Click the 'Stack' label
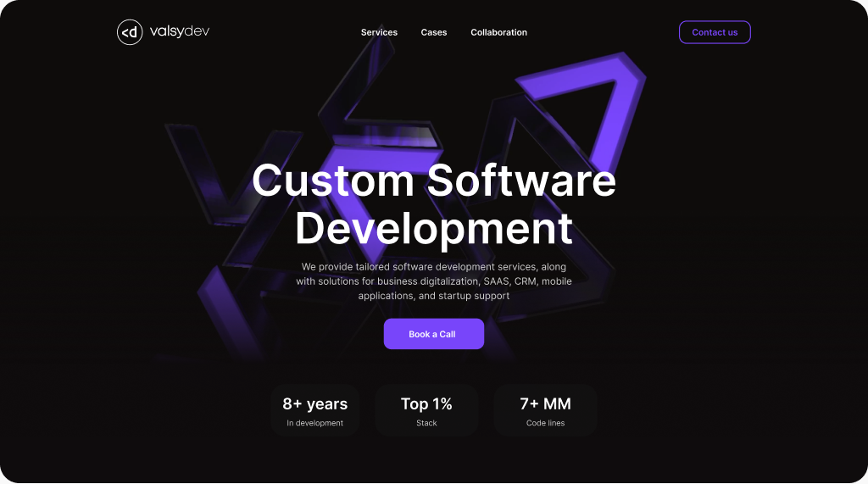The height and width of the screenshot is (484, 868). point(426,423)
